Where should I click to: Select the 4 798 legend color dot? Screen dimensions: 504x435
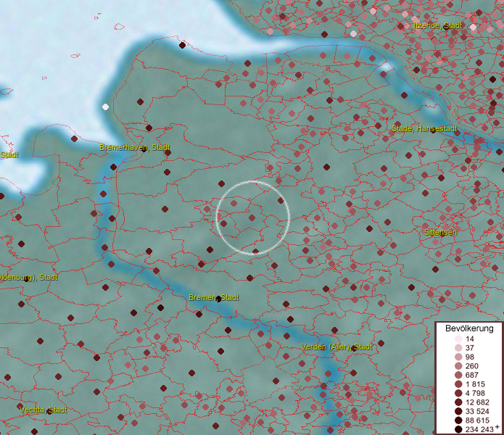click(458, 393)
